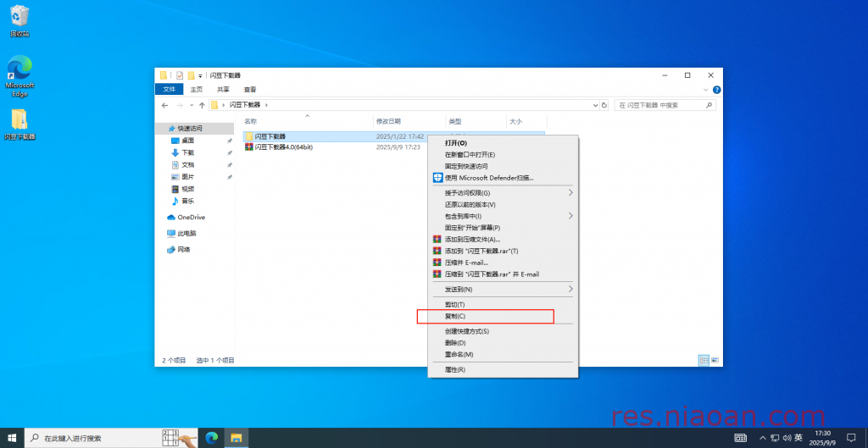Choose 属性(R) in the context menu
Viewport: 868px width, 448px height.
(x=503, y=369)
